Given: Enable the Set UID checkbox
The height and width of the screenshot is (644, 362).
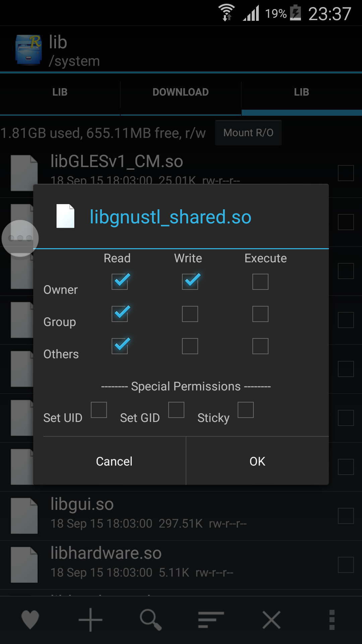Looking at the screenshot, I should [x=99, y=410].
